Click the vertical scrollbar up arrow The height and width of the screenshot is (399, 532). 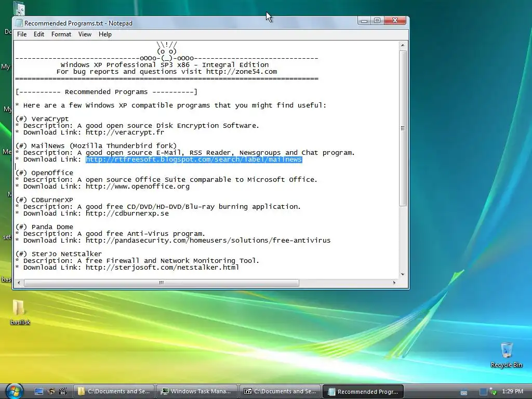tap(403, 45)
